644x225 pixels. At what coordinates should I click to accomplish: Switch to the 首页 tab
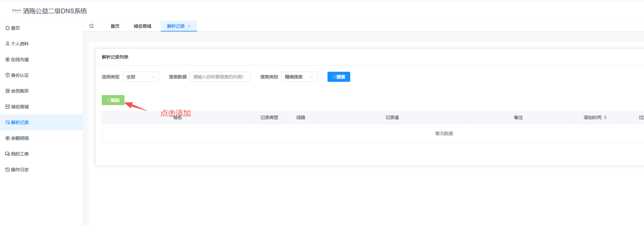tap(115, 26)
